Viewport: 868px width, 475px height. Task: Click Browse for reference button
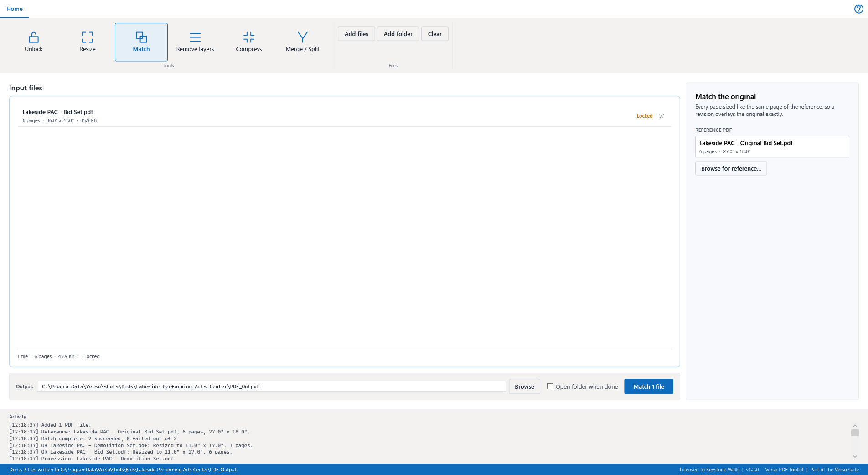[x=731, y=168]
